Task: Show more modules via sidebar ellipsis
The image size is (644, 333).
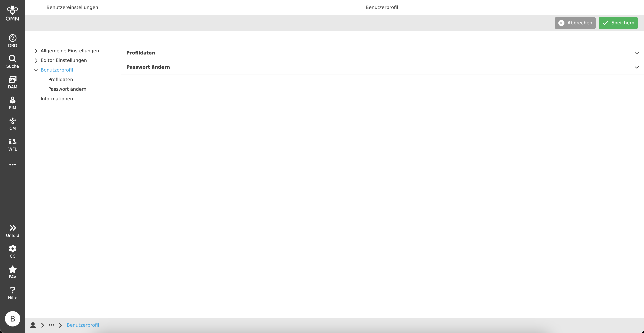Action: click(12, 165)
